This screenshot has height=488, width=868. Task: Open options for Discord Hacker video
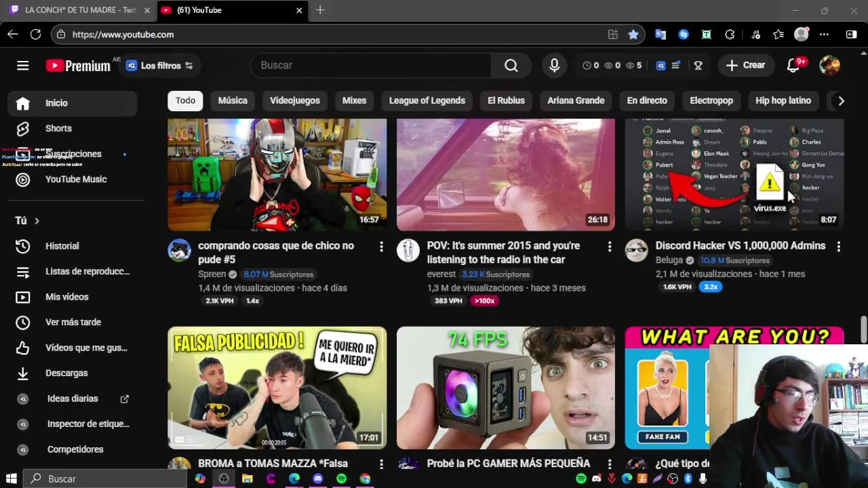pos(839,247)
